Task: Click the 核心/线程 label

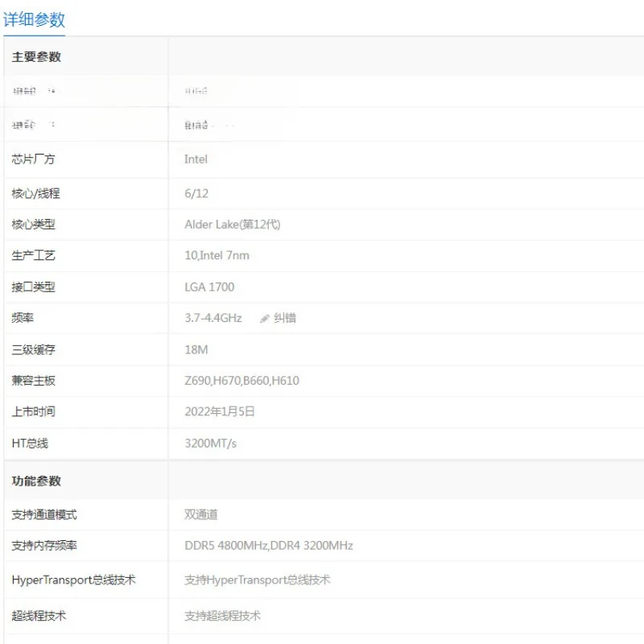Action: 35,193
